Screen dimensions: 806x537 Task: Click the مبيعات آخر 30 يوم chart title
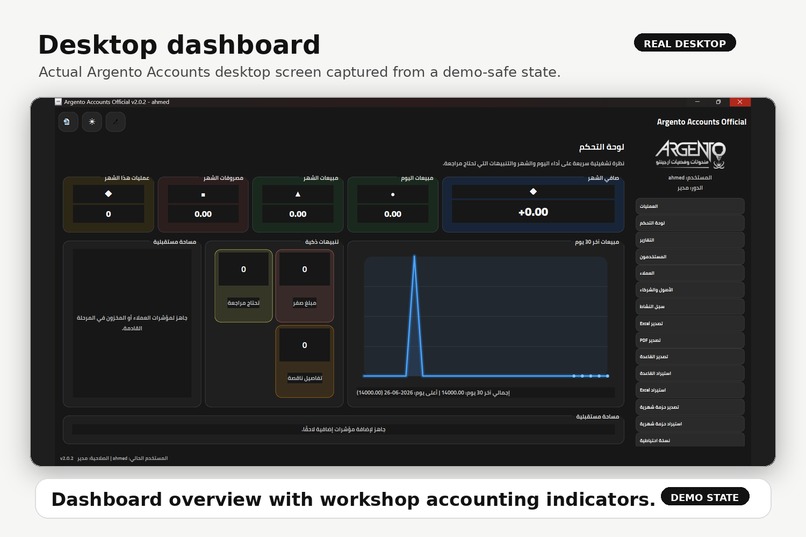pos(596,242)
